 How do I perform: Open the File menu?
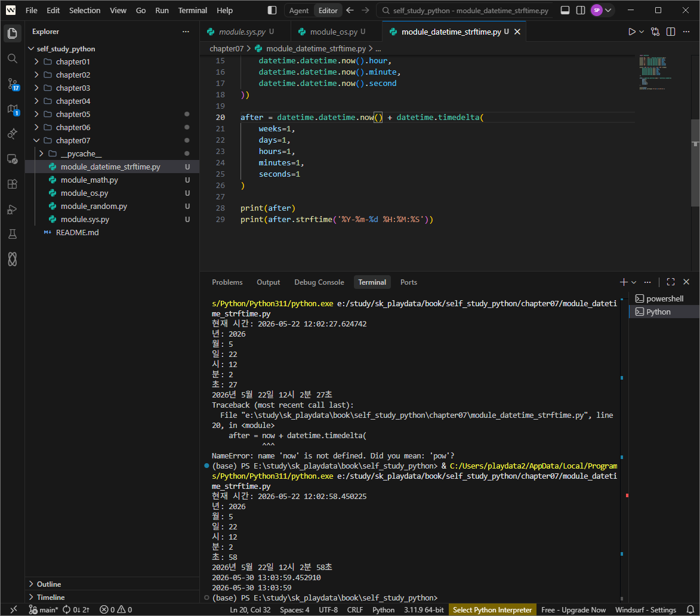(31, 10)
